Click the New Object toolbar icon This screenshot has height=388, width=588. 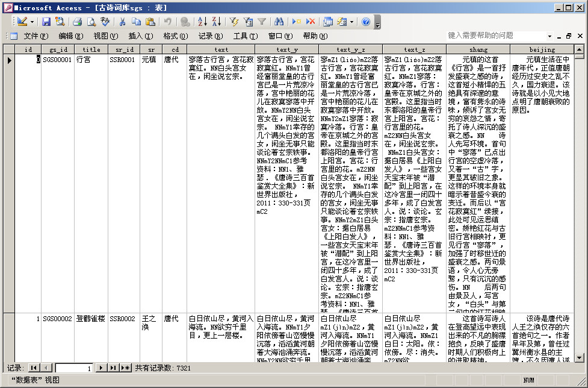[342, 22]
